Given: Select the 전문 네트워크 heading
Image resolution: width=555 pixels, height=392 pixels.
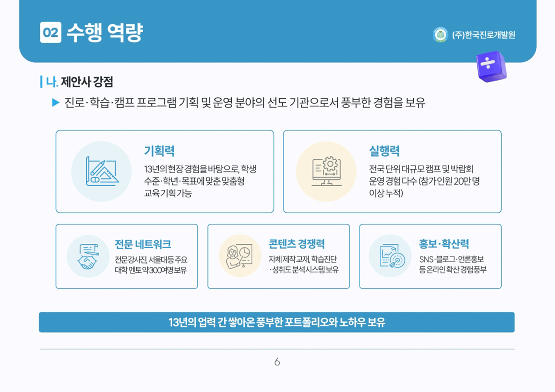Looking at the screenshot, I should tap(143, 244).
